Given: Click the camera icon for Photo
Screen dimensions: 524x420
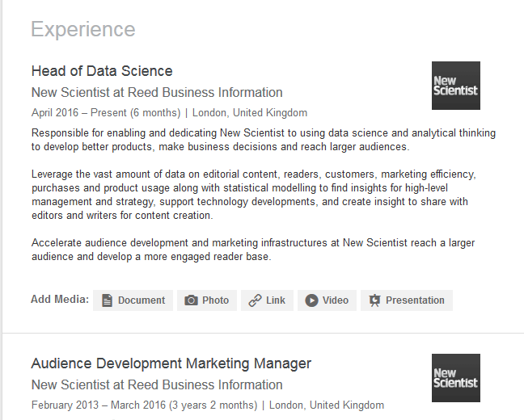Looking at the screenshot, I should (x=192, y=300).
